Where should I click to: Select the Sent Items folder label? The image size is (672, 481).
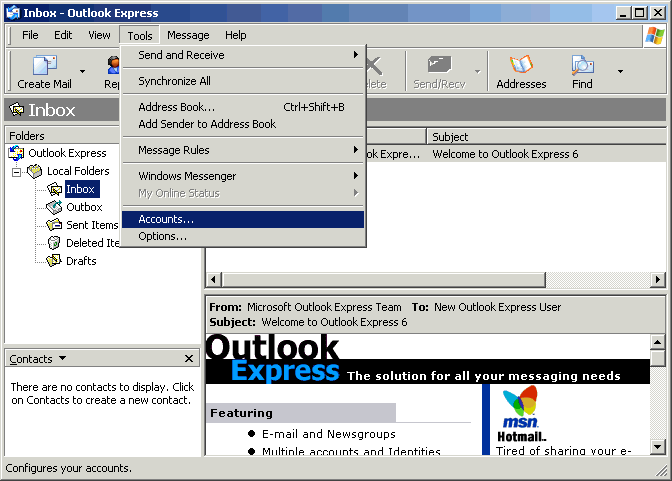point(92,225)
